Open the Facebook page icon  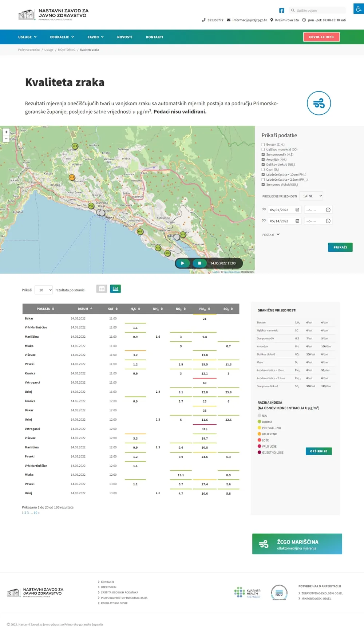click(x=281, y=11)
